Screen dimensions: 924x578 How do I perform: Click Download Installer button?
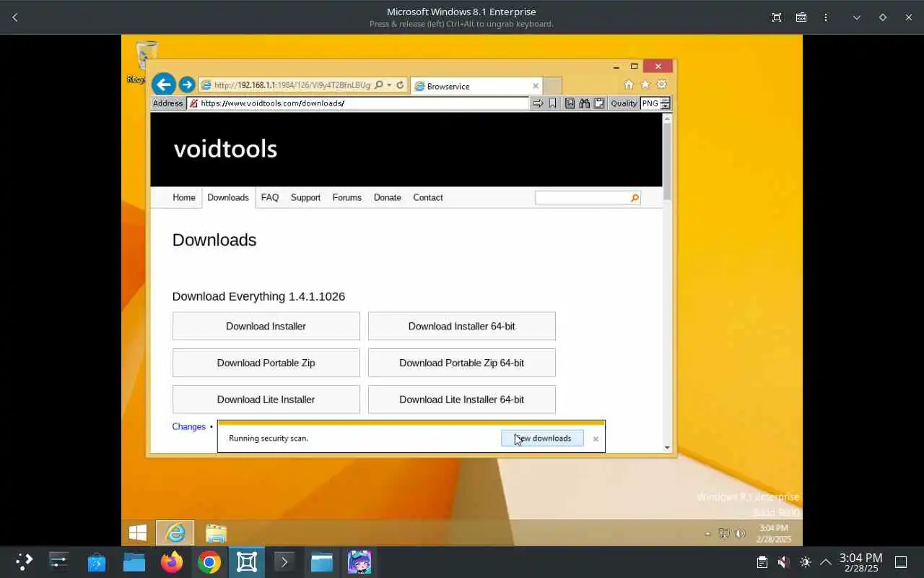[x=266, y=326]
